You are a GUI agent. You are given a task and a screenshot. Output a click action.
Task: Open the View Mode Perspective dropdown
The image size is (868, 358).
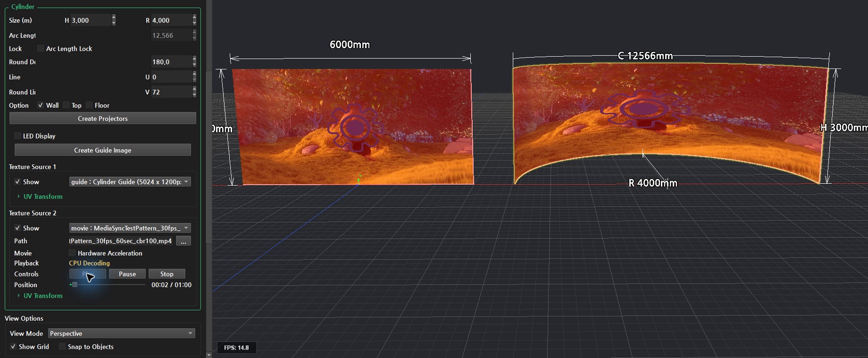click(122, 333)
